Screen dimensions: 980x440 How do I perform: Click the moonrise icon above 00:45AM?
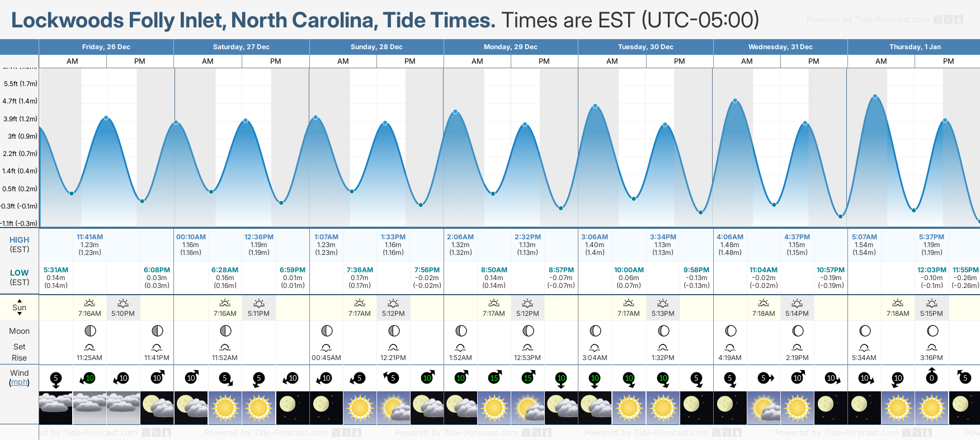click(327, 347)
